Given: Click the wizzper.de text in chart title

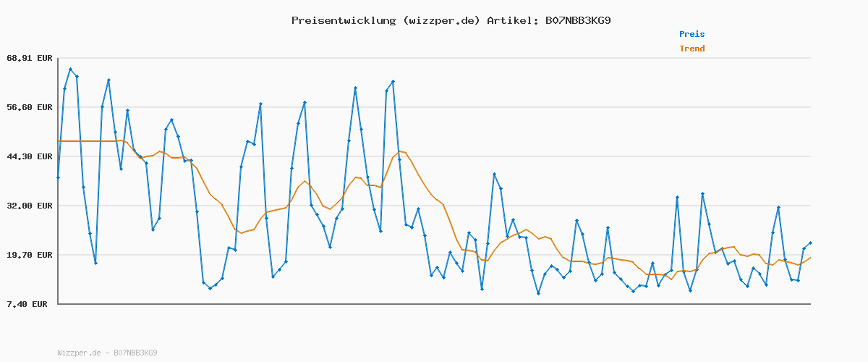Looking at the screenshot, I should point(441,20).
